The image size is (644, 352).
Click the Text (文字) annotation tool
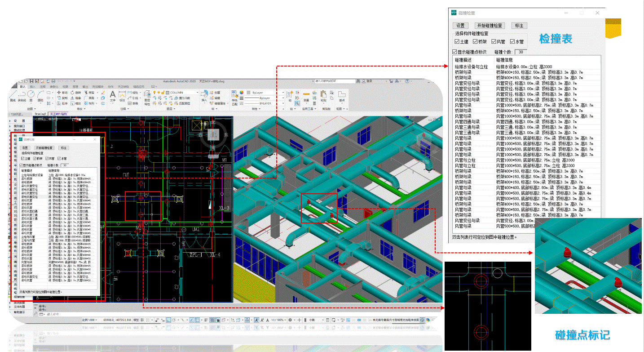coord(113,95)
